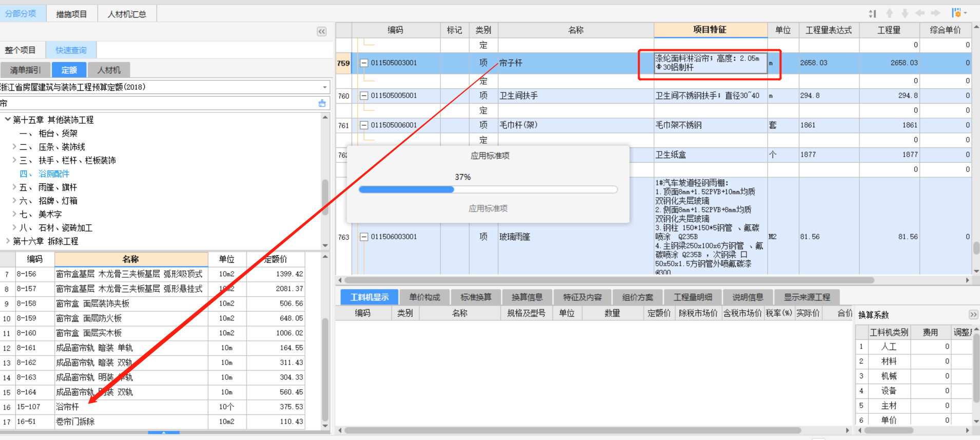The height and width of the screenshot is (440, 980).
Task: Click the 材料 row in 换算系数 table
Action: [914, 361]
